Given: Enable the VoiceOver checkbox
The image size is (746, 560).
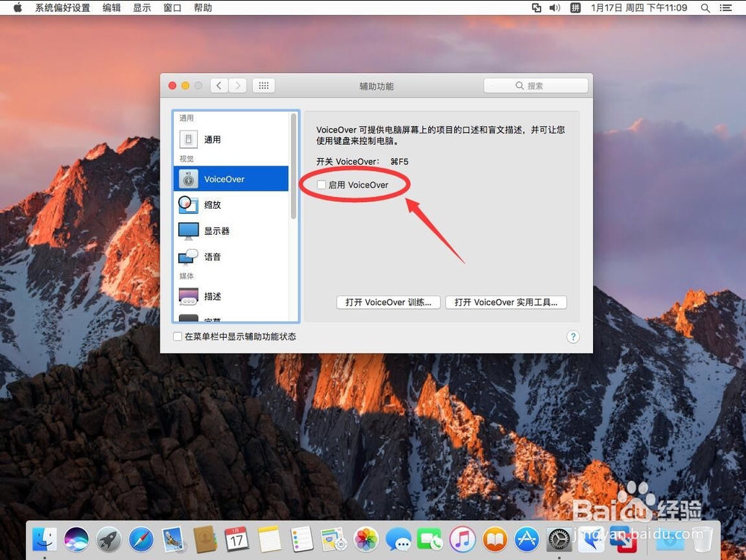Looking at the screenshot, I should pos(322,185).
